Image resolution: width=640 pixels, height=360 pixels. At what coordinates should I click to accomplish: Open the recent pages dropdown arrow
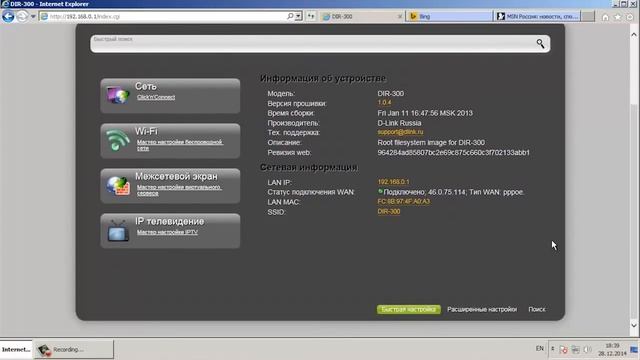[33, 17]
